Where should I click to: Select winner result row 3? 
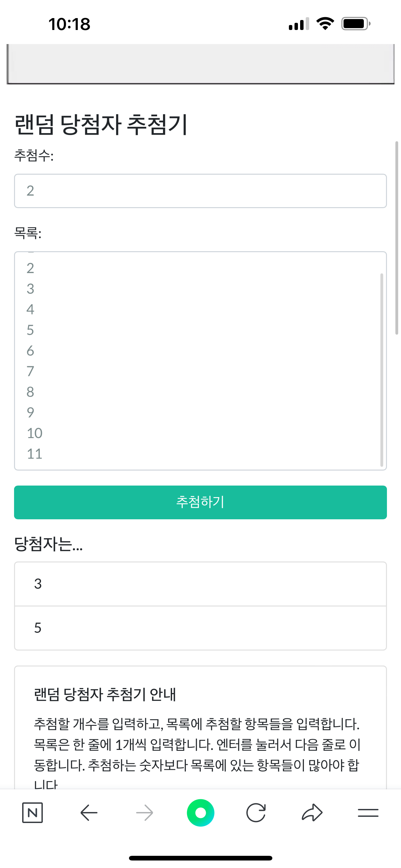pos(200,584)
